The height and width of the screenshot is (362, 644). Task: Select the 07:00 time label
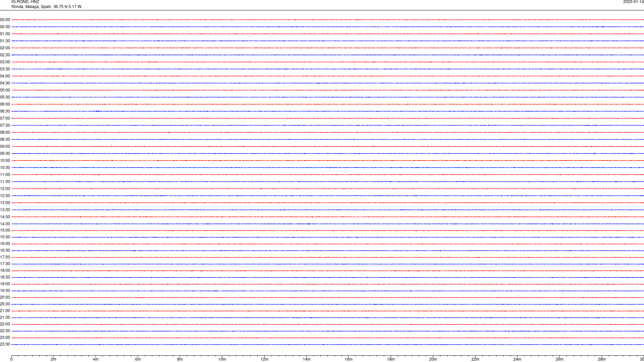tap(5, 118)
